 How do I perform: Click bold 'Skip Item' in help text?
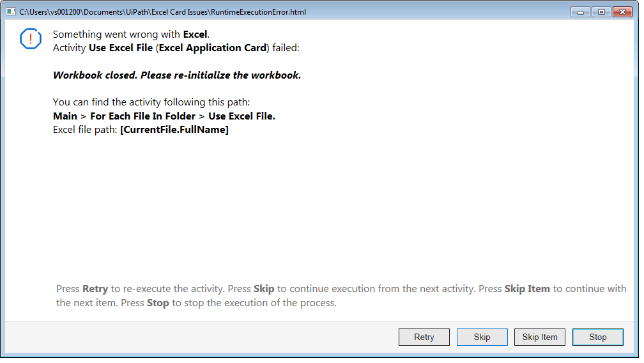click(526, 289)
